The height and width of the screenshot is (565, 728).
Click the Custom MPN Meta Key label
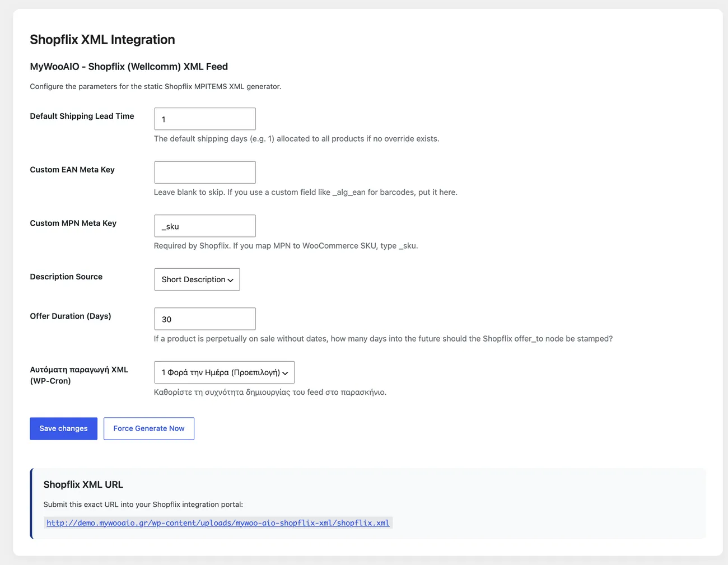click(x=73, y=223)
